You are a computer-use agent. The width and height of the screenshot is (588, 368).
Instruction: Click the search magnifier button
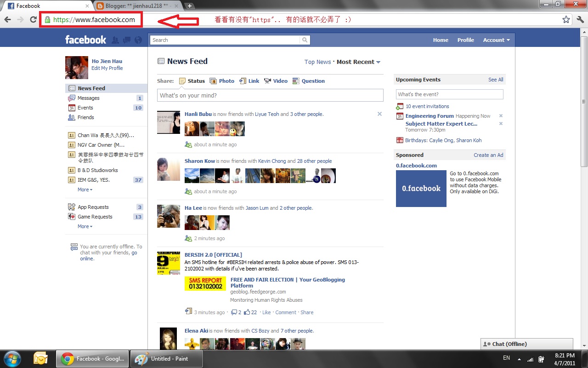coord(305,40)
